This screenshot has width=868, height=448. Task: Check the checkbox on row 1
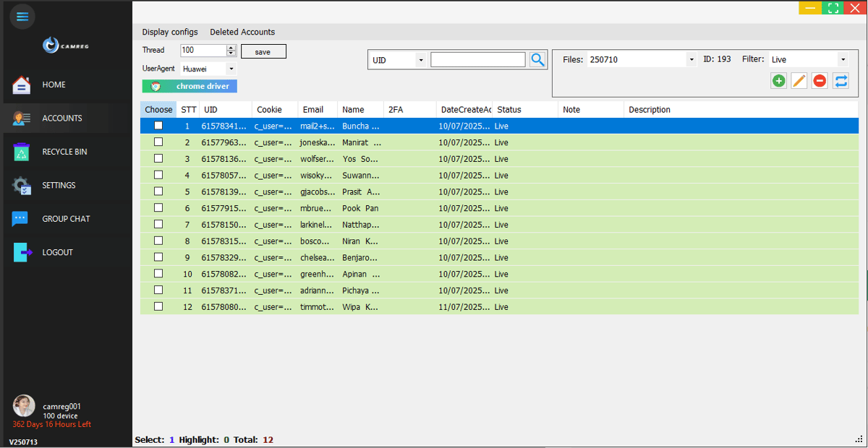158,125
